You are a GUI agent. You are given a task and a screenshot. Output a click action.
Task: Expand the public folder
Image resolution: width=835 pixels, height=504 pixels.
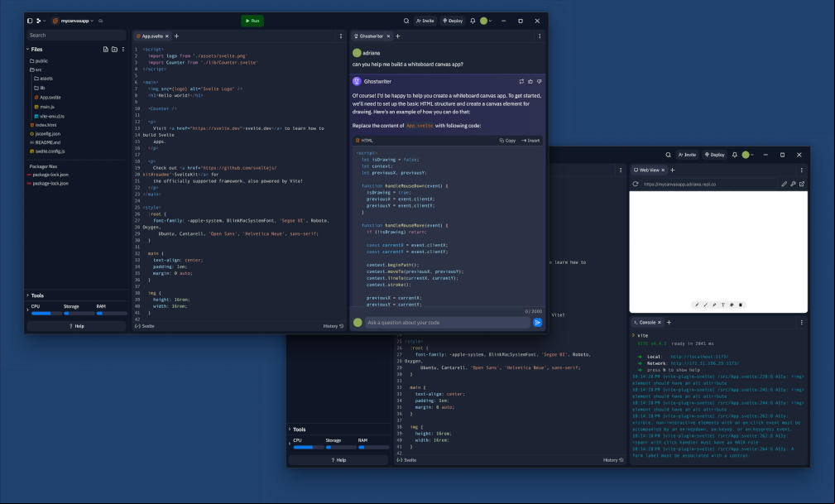(39, 60)
